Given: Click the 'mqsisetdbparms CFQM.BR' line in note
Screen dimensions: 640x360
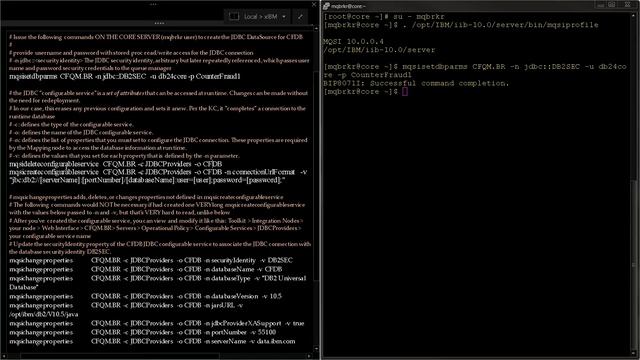Looking at the screenshot, I should click(x=124, y=76).
